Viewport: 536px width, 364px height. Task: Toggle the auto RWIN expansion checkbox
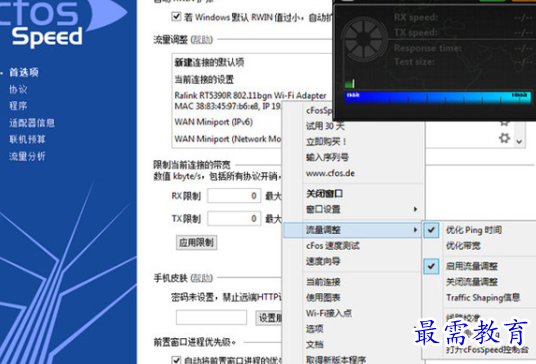click(x=176, y=16)
